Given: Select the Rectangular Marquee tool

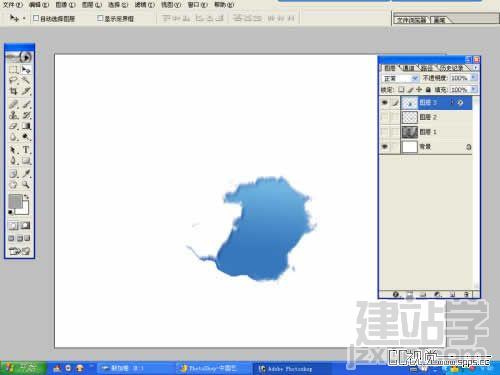Looking at the screenshot, I should [13, 70].
